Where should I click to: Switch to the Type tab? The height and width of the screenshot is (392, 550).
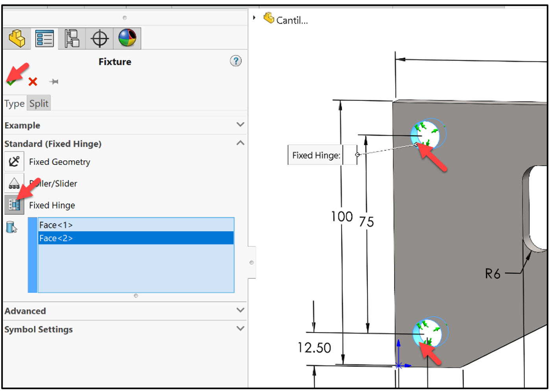click(14, 103)
